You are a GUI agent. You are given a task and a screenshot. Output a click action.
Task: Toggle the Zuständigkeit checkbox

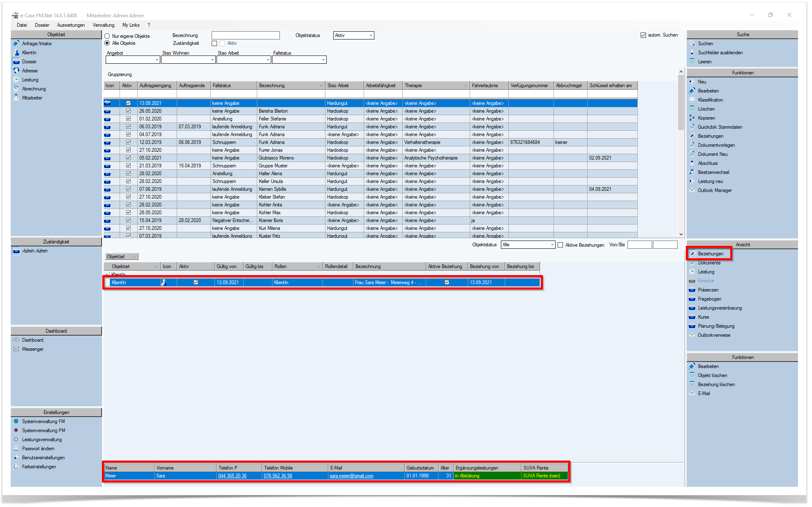pyautogui.click(x=214, y=43)
